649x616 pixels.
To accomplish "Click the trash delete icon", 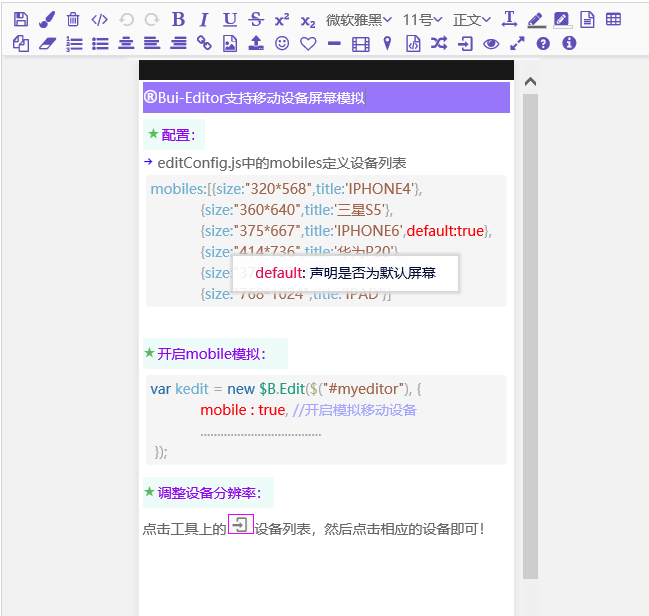I will point(73,19).
